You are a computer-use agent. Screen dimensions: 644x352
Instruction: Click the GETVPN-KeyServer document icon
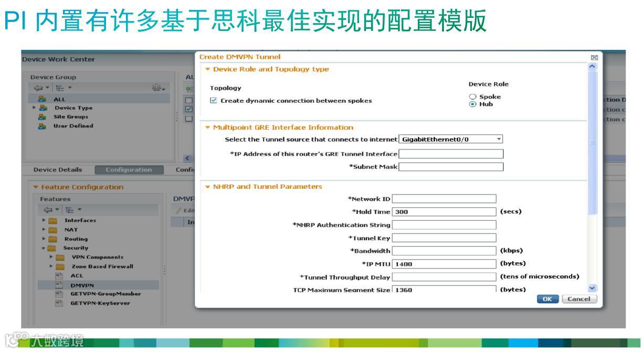coord(59,303)
